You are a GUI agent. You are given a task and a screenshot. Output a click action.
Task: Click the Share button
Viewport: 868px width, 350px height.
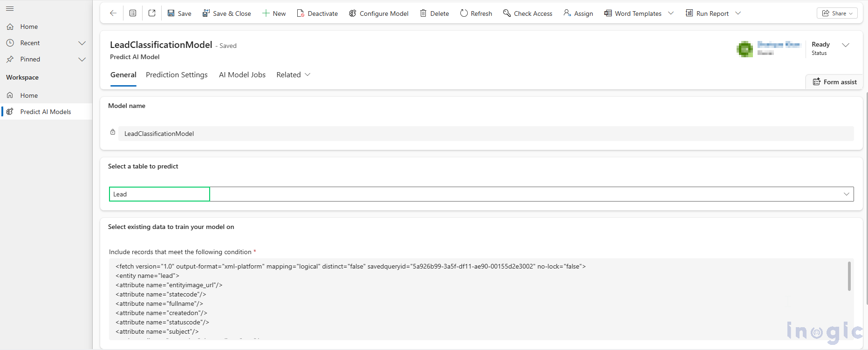837,13
